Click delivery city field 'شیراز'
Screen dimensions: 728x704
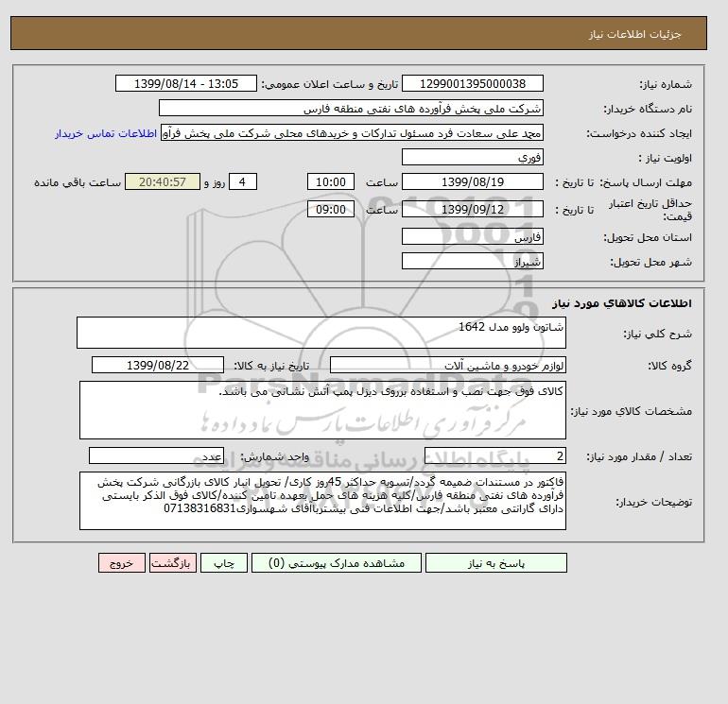[472, 261]
